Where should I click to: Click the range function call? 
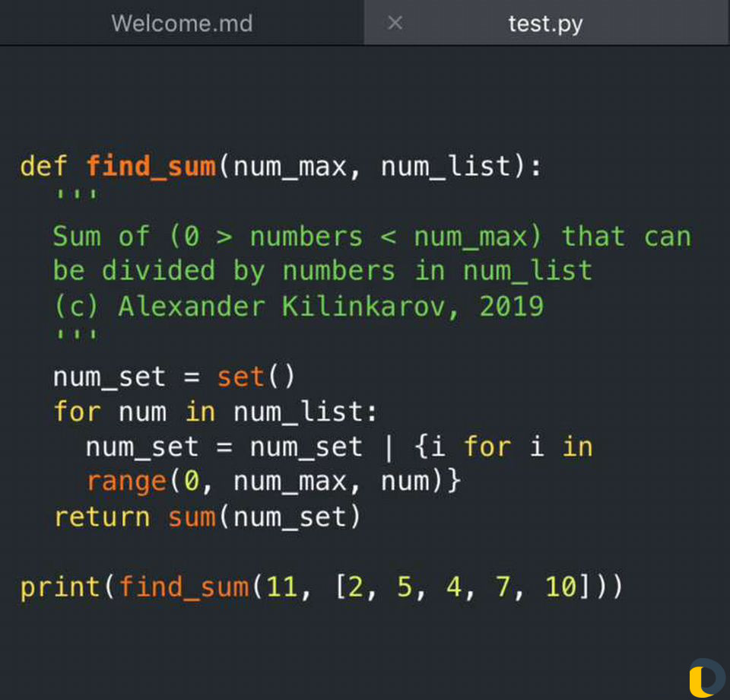(125, 482)
